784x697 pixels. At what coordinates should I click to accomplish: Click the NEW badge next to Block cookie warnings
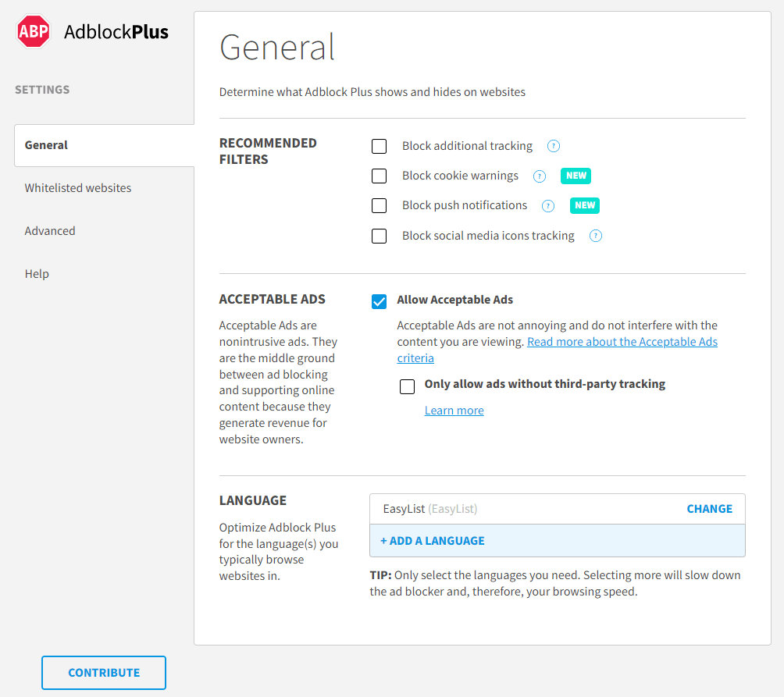pyautogui.click(x=576, y=176)
